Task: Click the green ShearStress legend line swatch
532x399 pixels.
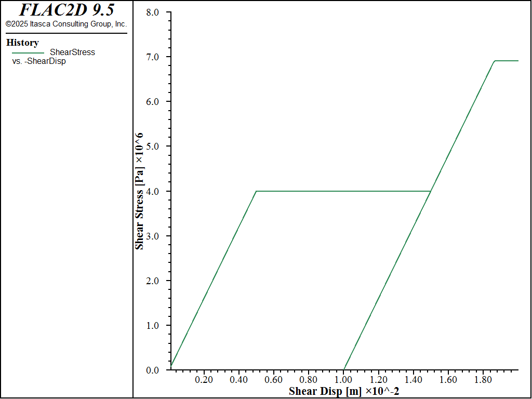Action: coord(28,53)
